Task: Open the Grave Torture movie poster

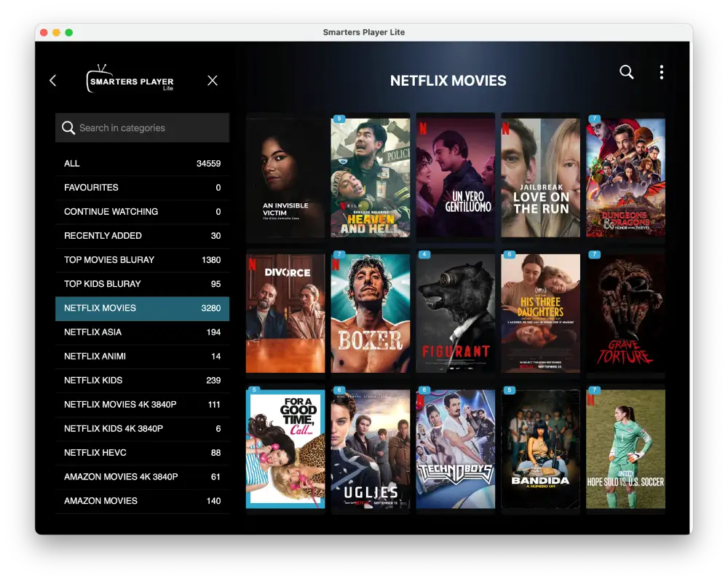Action: pos(625,314)
